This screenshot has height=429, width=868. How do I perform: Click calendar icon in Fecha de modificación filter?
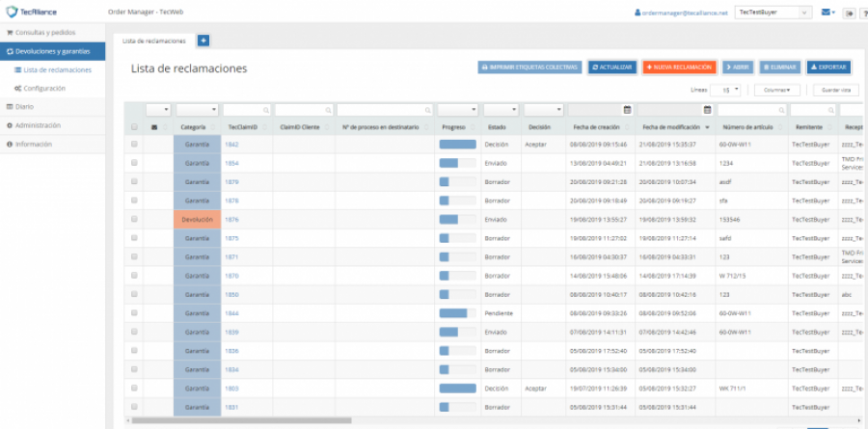pyautogui.click(x=707, y=110)
